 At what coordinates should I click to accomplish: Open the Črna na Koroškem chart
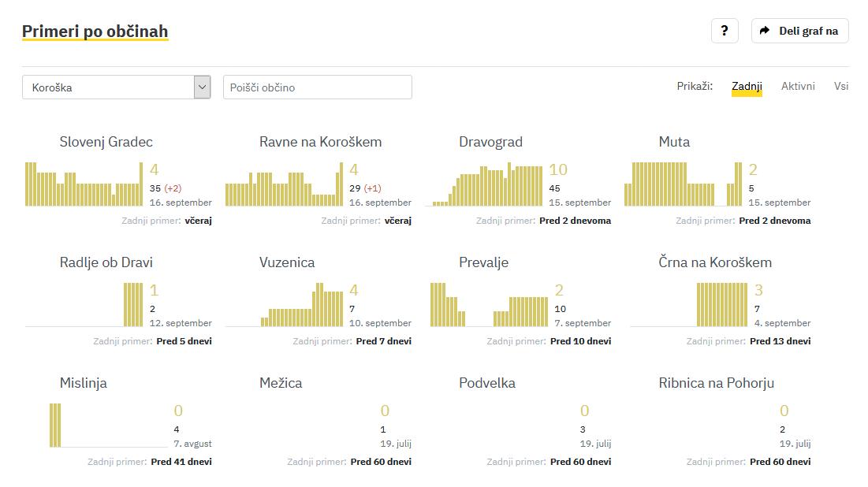tap(684, 305)
